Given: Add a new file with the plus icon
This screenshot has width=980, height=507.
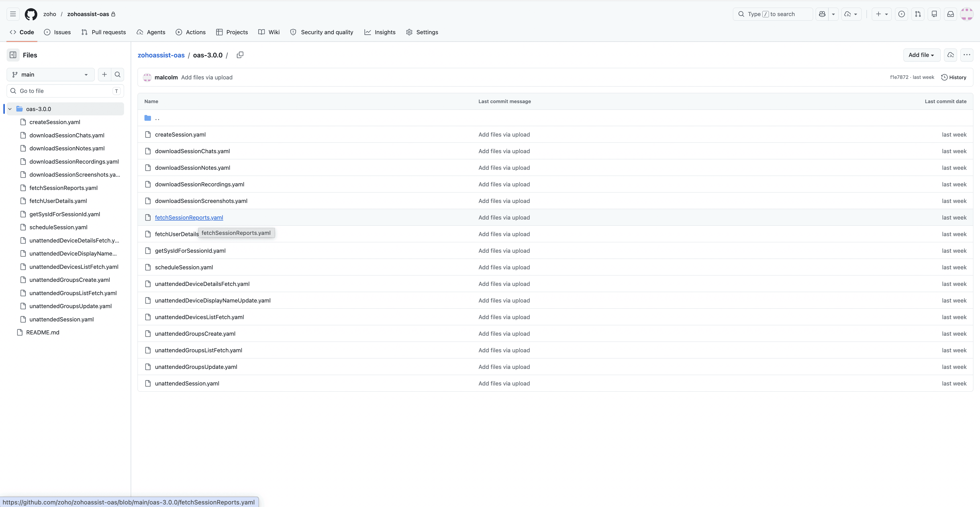Looking at the screenshot, I should [x=104, y=75].
